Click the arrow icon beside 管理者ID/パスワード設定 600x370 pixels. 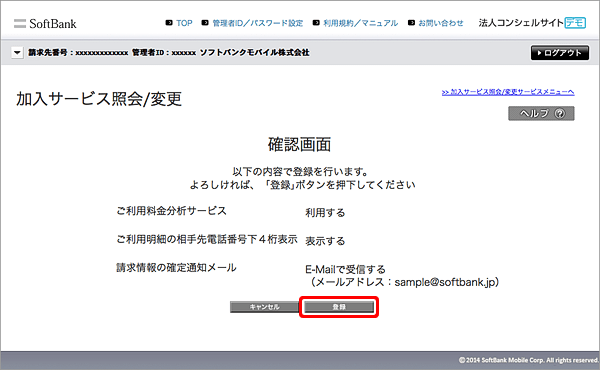coord(205,23)
